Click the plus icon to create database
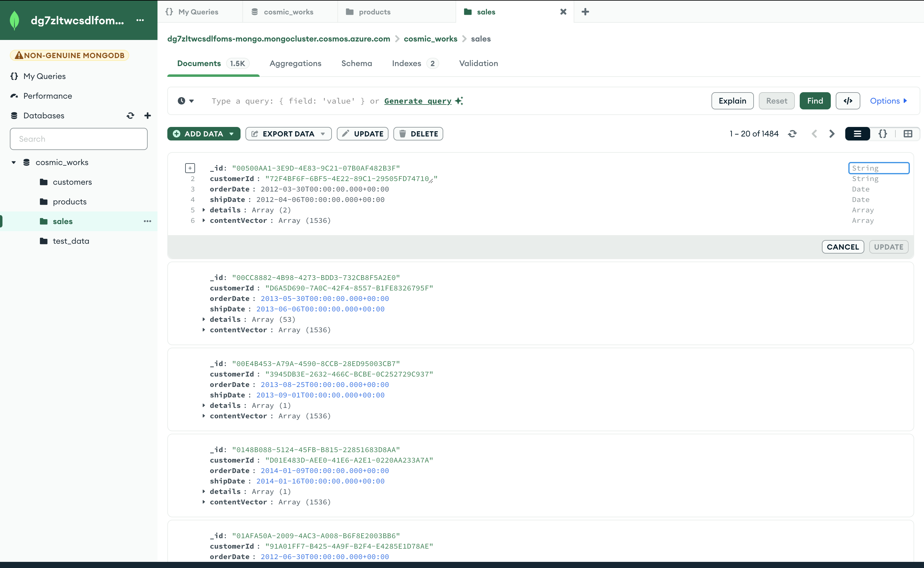The image size is (924, 568). (147, 116)
